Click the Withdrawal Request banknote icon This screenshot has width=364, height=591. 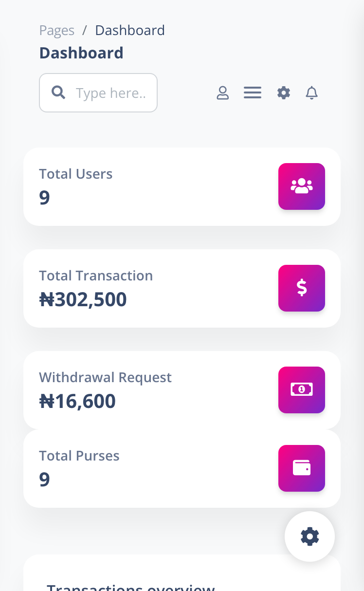click(x=302, y=390)
